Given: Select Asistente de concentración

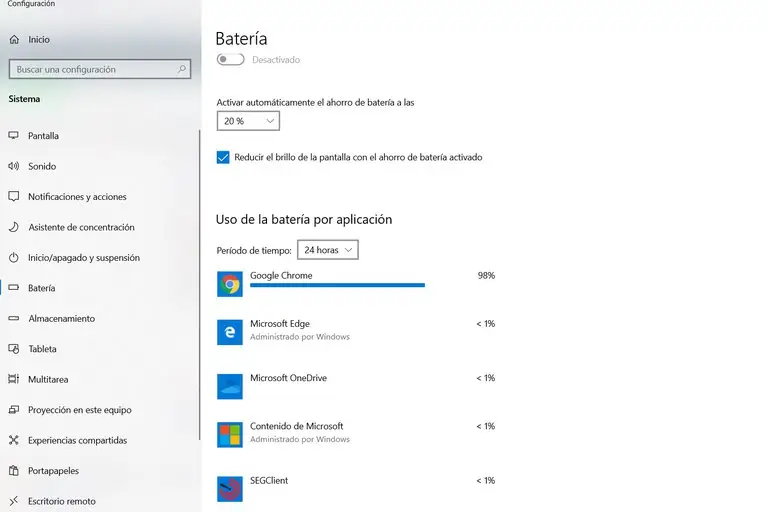Looking at the screenshot, I should [x=81, y=227].
